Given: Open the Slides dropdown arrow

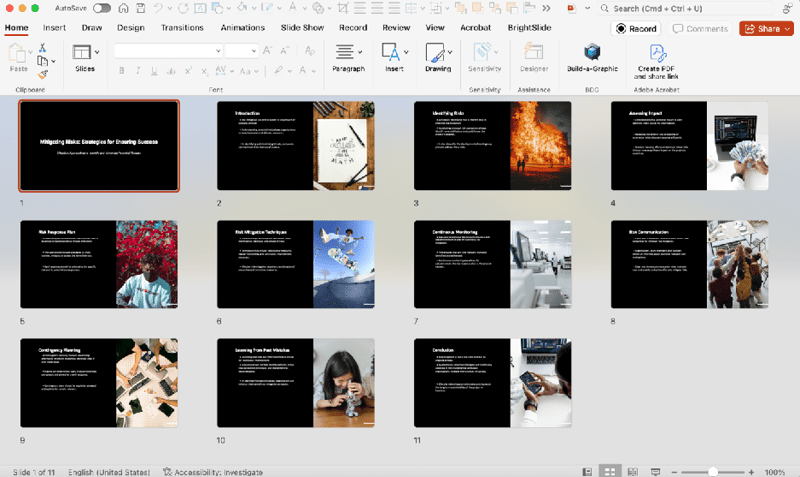Looking at the screenshot, I should 97,52.
